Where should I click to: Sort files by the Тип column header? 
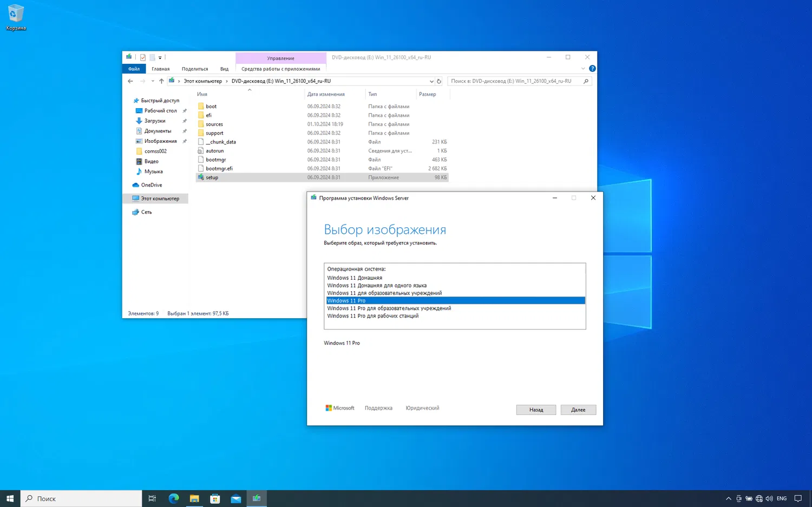coord(372,94)
